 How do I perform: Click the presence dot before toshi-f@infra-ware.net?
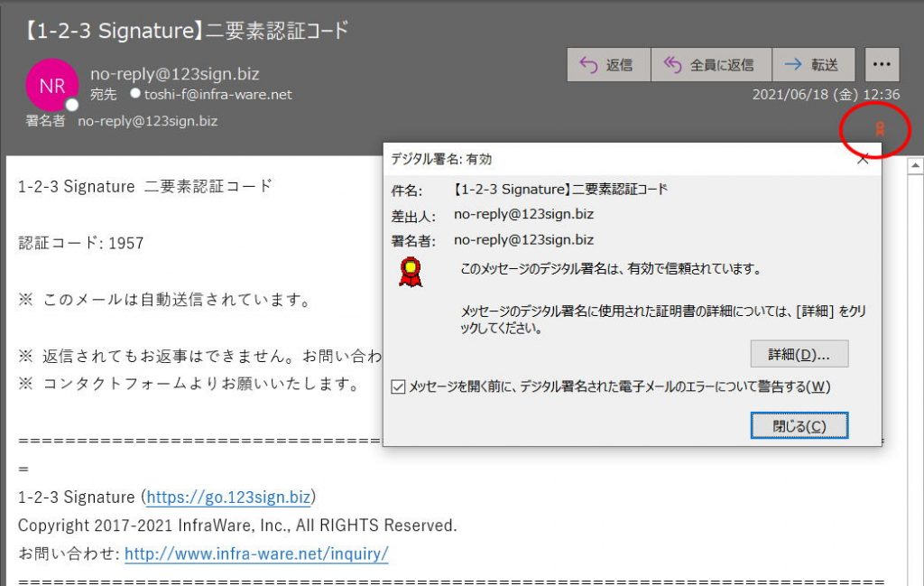[x=135, y=93]
